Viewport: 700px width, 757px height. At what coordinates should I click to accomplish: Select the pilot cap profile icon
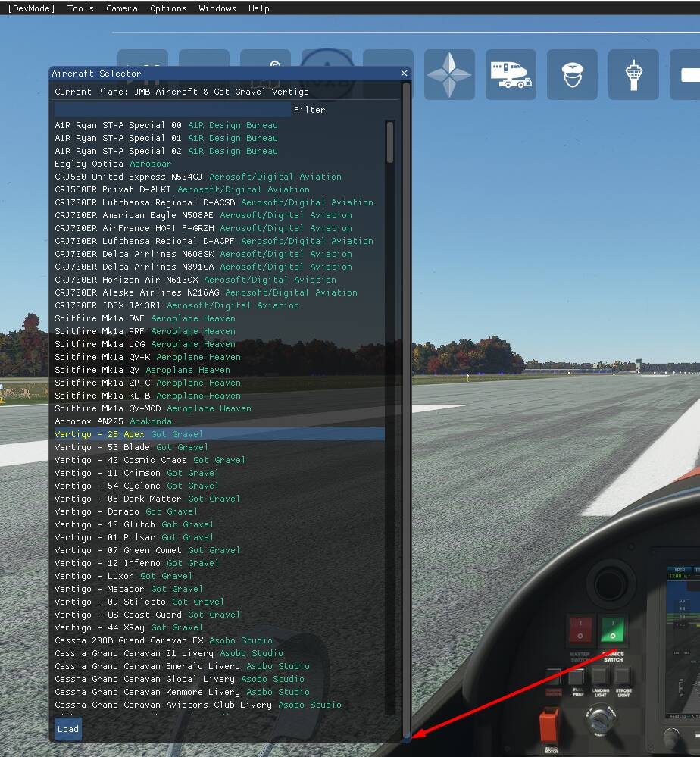tap(572, 74)
